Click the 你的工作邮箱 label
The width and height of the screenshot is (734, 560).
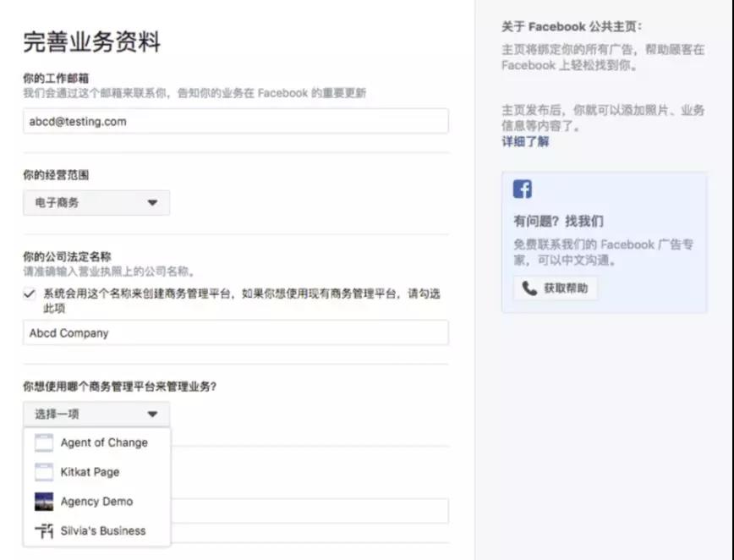[x=56, y=78]
